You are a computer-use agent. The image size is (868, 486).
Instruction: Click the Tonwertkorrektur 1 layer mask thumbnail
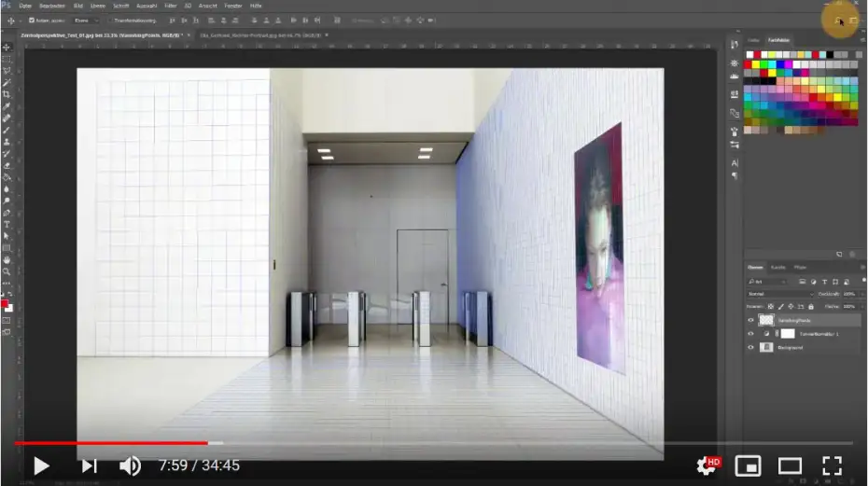point(787,334)
